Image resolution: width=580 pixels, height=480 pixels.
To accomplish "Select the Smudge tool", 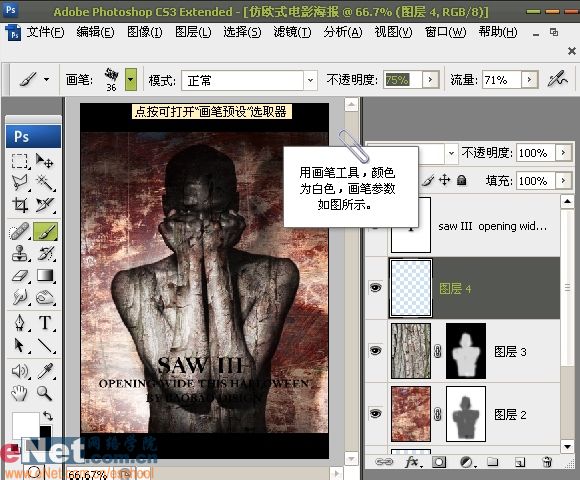I will coord(19,297).
